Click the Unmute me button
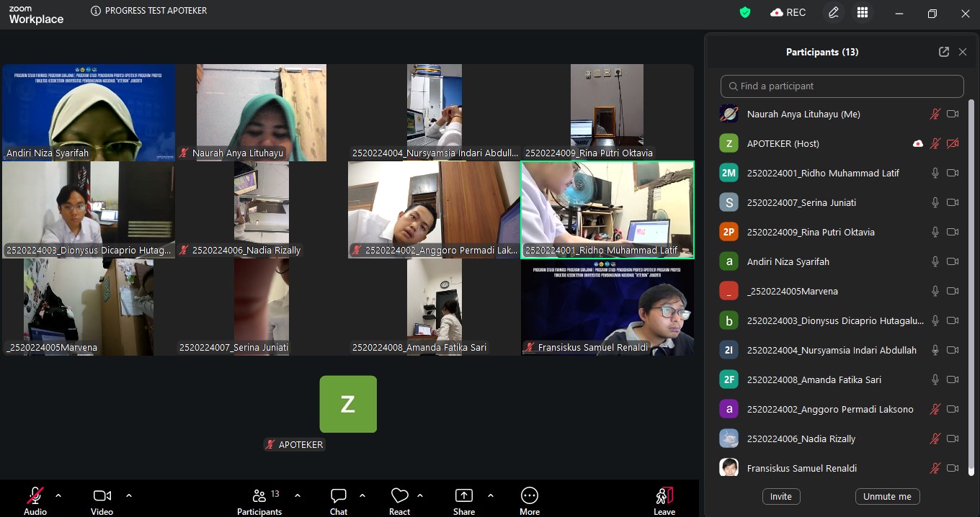The image size is (980, 517). point(887,496)
